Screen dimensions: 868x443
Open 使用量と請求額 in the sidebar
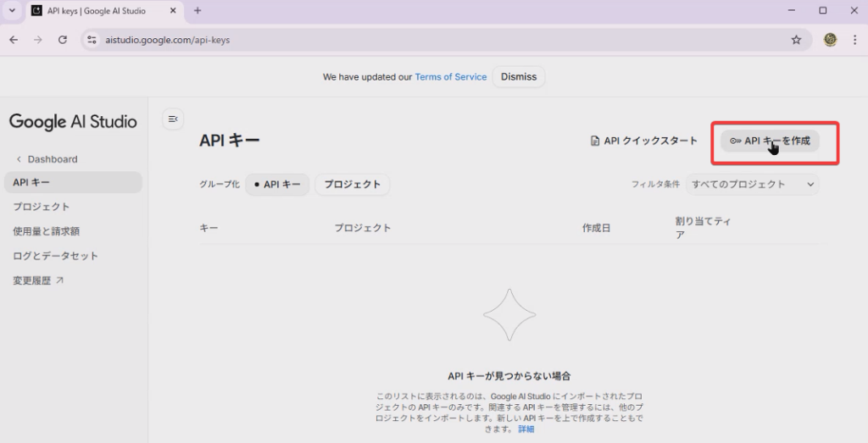tap(46, 231)
